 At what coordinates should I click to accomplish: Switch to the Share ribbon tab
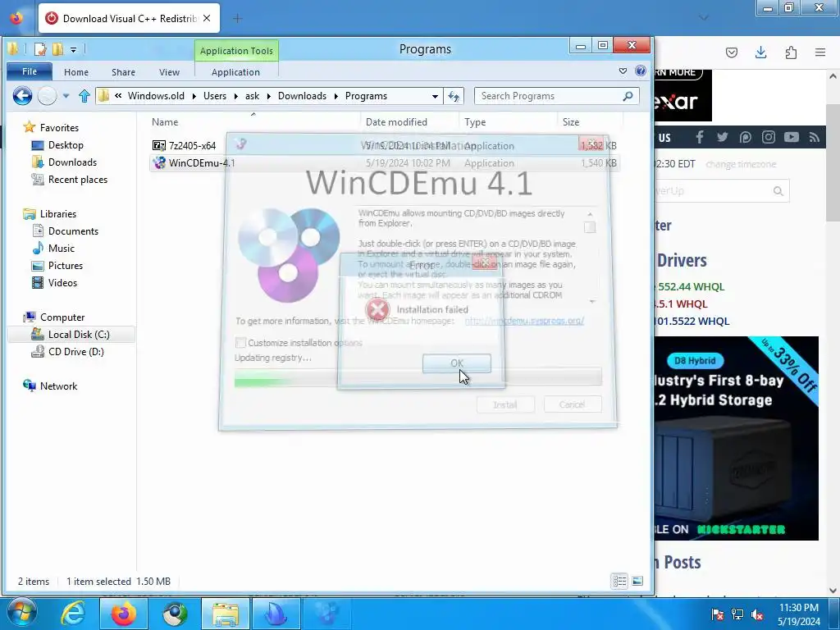(123, 72)
